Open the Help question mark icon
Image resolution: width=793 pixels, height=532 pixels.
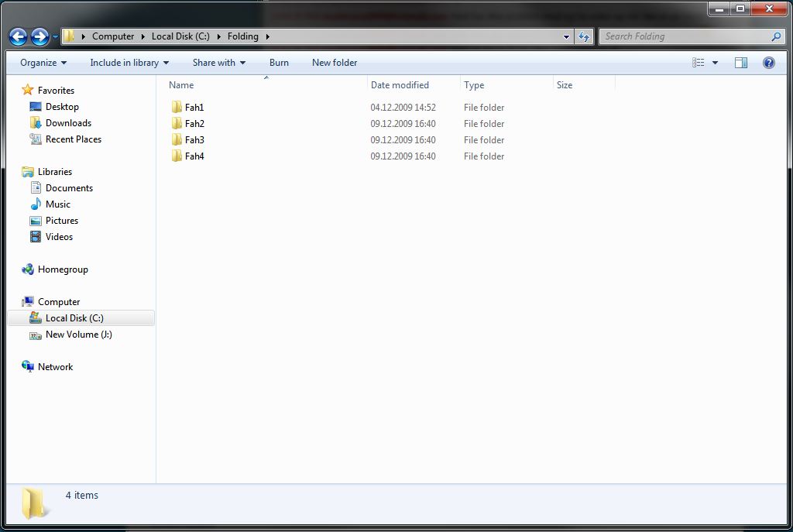tap(769, 63)
